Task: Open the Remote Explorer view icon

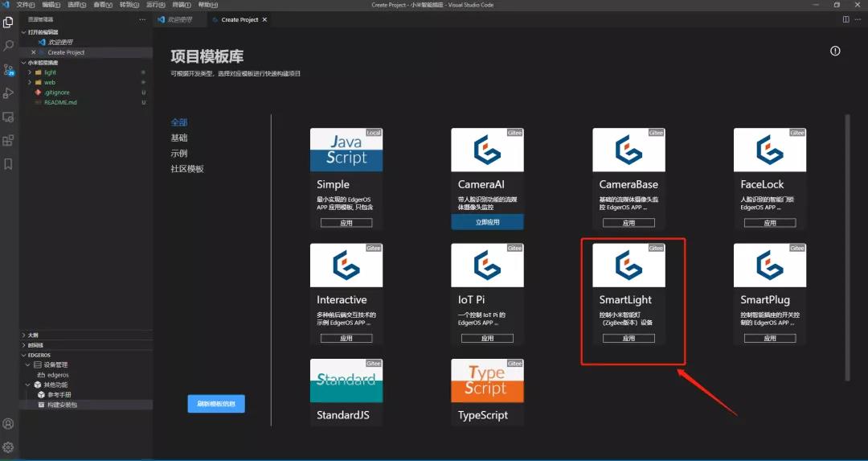Action: pyautogui.click(x=8, y=117)
